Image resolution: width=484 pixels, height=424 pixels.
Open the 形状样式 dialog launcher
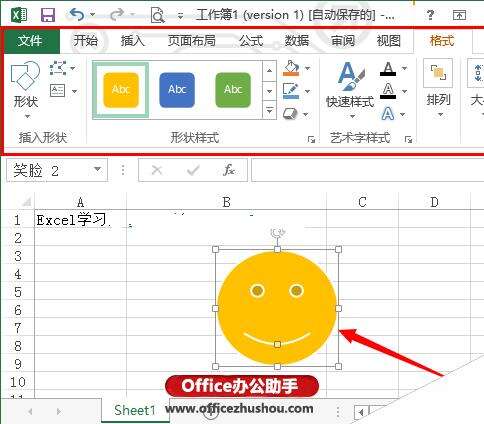(x=311, y=139)
